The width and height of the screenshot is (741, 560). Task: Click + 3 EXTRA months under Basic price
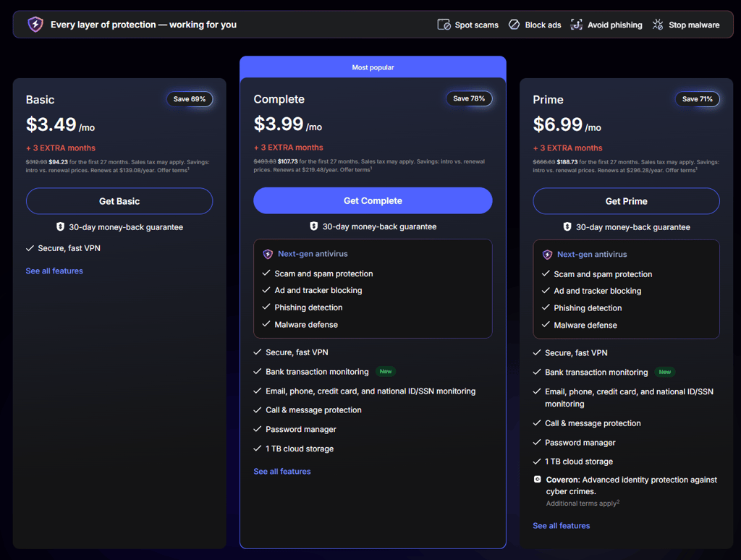click(61, 148)
